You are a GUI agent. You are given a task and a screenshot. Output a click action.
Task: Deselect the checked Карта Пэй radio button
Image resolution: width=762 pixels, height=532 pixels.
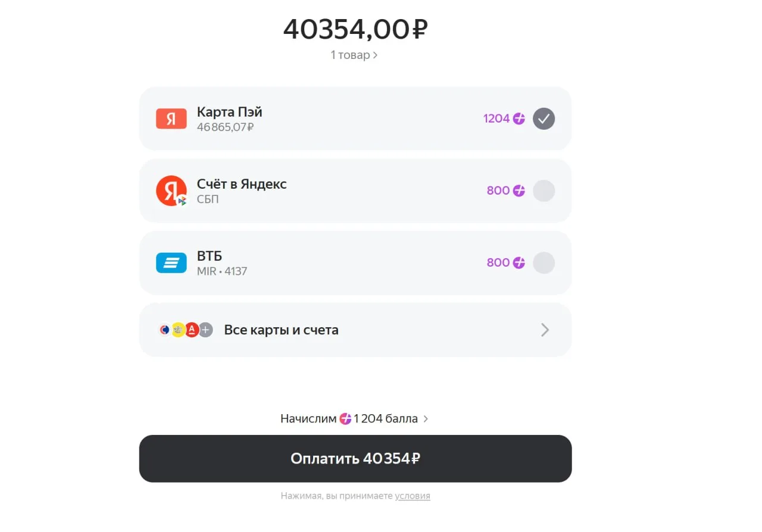click(544, 118)
